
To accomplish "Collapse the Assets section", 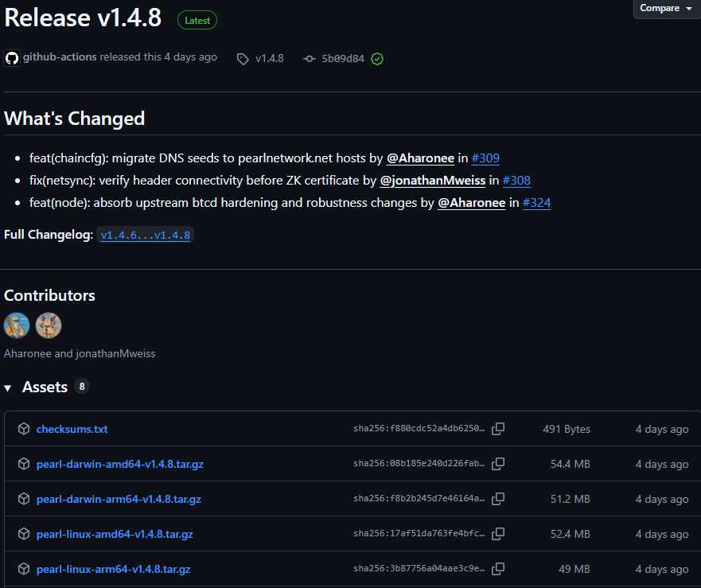I will pyautogui.click(x=8, y=387).
